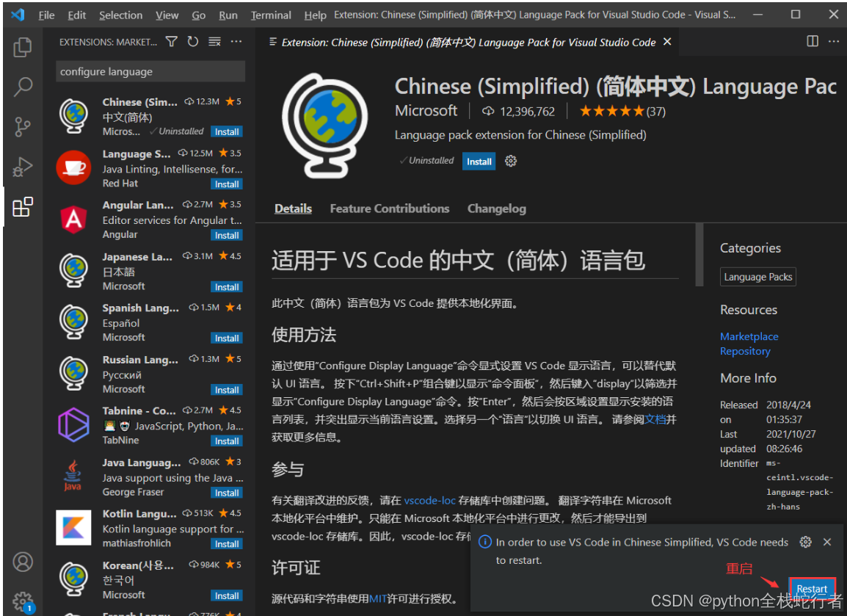Viewport: 847px width, 616px height.
Task: Install Russian Language Pack
Action: [x=226, y=390]
